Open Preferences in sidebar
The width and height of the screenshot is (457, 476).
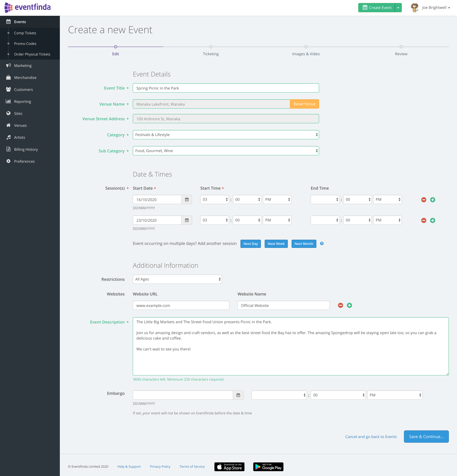click(30, 161)
